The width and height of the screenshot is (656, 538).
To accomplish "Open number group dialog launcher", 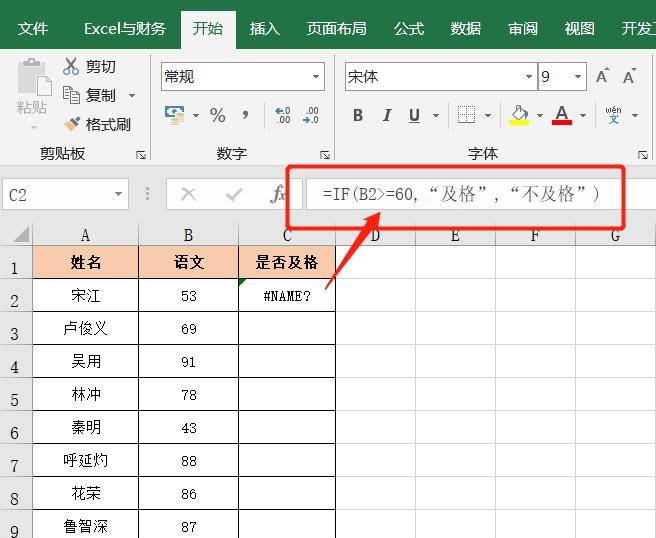I will coord(325,155).
